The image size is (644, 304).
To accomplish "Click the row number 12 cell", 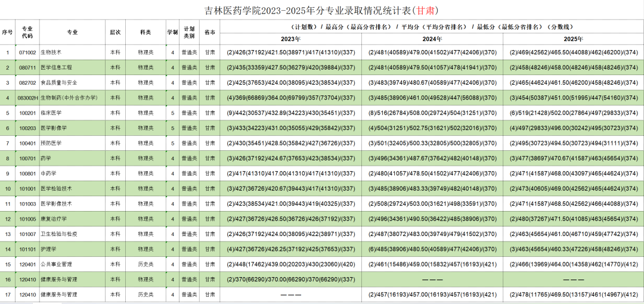I will coord(7,219).
